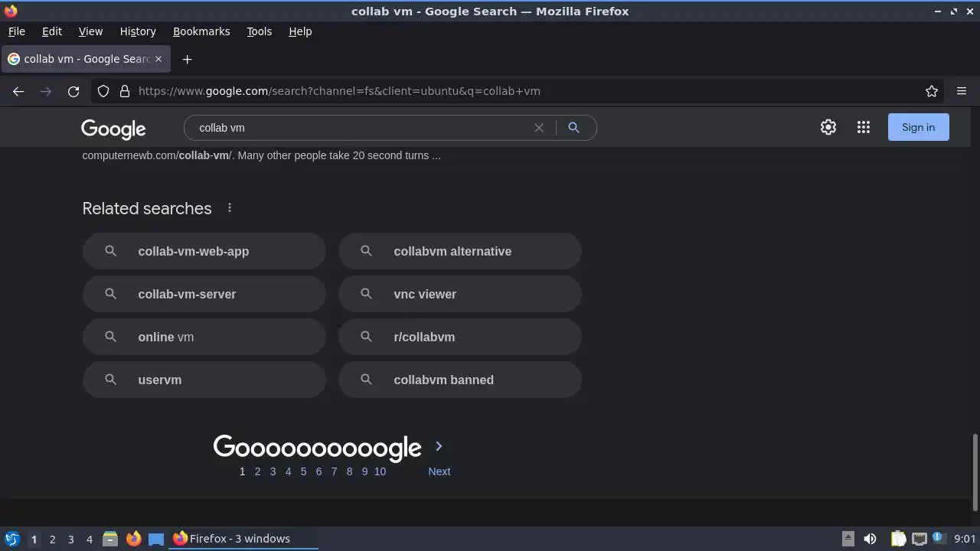Close the collab vm Google Search tab
The width and height of the screenshot is (980, 551).
[158, 59]
